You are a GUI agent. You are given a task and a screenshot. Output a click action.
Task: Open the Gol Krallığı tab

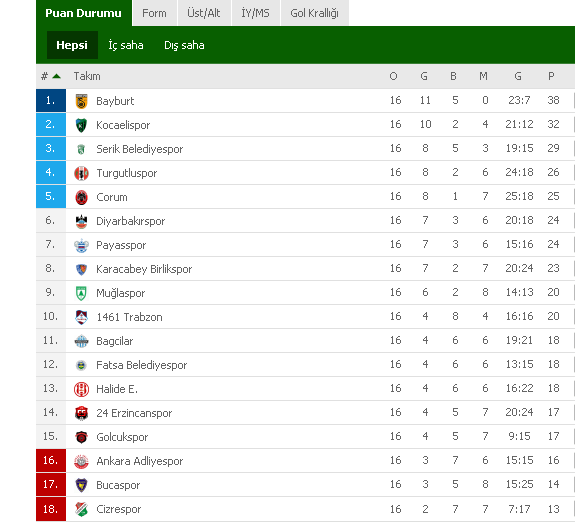[x=315, y=13]
